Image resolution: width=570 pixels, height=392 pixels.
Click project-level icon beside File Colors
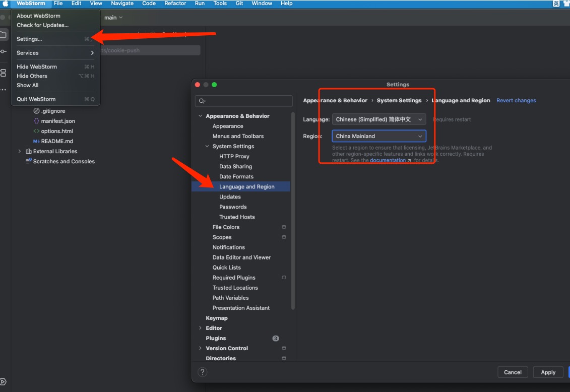(284, 227)
